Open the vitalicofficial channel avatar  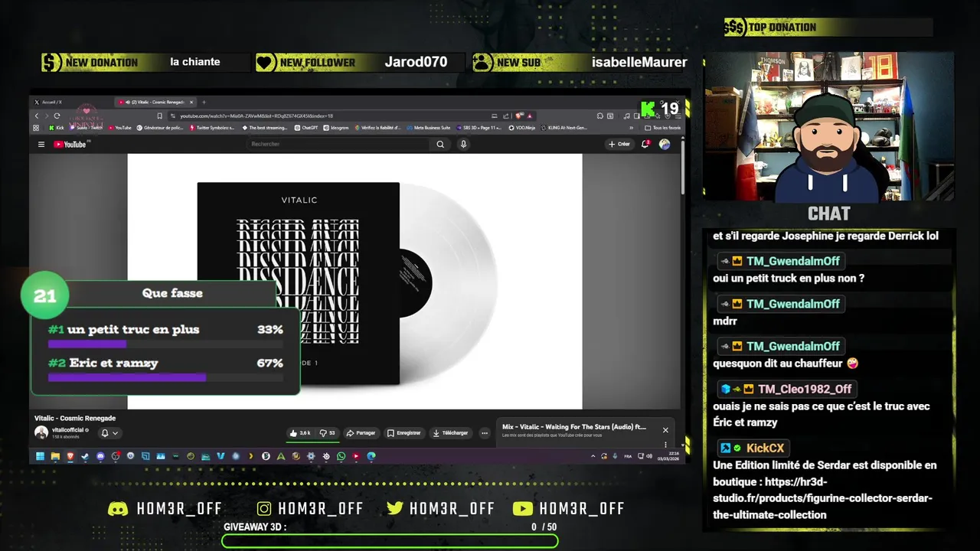[41, 433]
